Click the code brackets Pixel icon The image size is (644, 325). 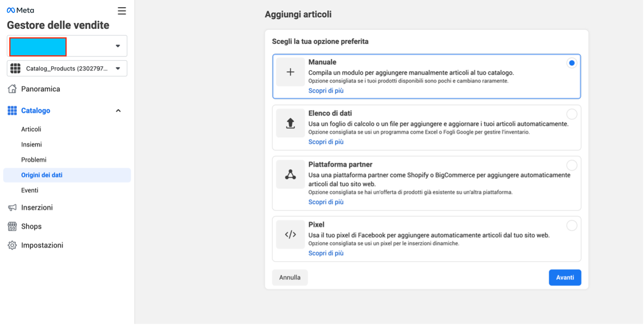[290, 235]
